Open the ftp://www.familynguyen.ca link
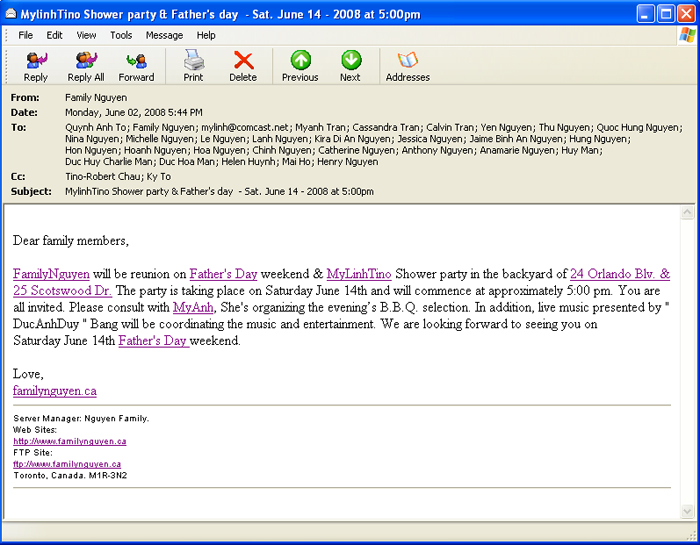This screenshot has width=700, height=545. tap(67, 464)
